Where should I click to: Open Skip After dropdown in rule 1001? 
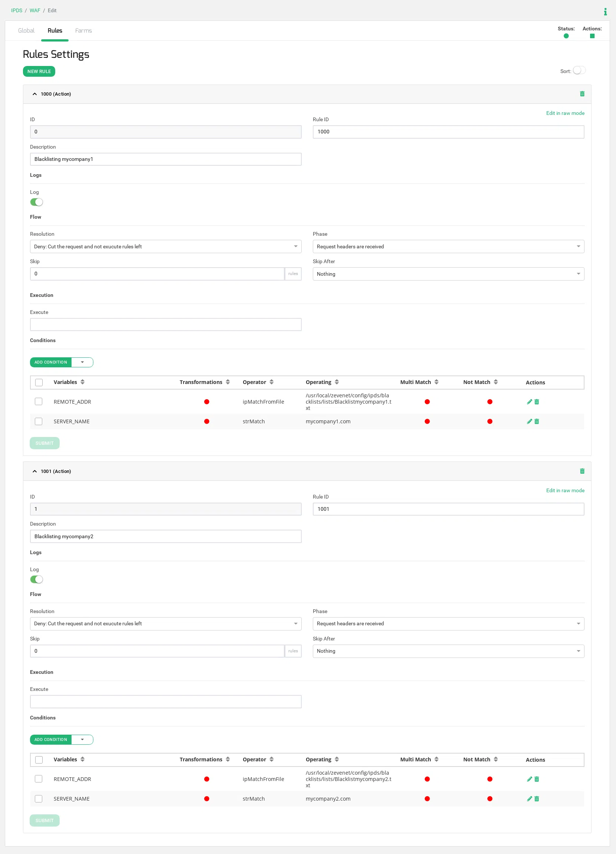pos(448,651)
